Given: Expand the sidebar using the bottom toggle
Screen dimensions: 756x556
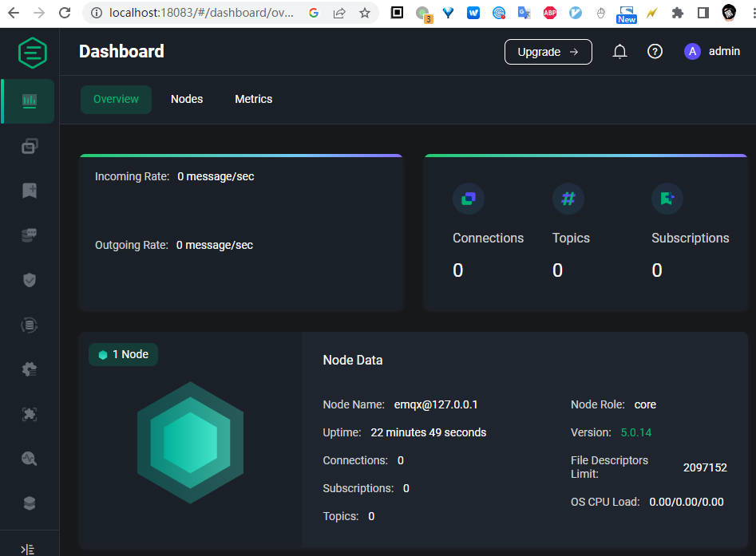Looking at the screenshot, I should [x=28, y=549].
